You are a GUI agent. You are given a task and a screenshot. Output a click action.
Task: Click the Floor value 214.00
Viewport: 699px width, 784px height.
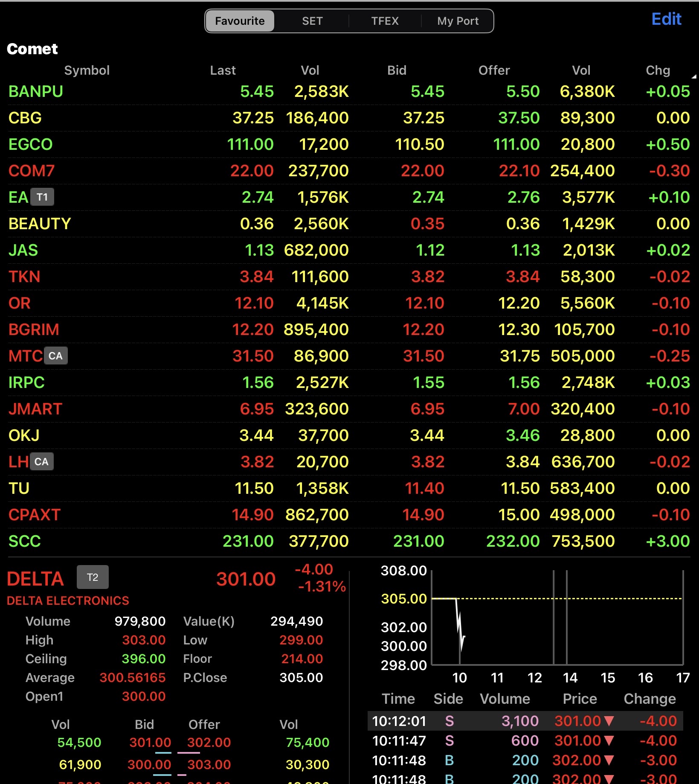point(302,659)
